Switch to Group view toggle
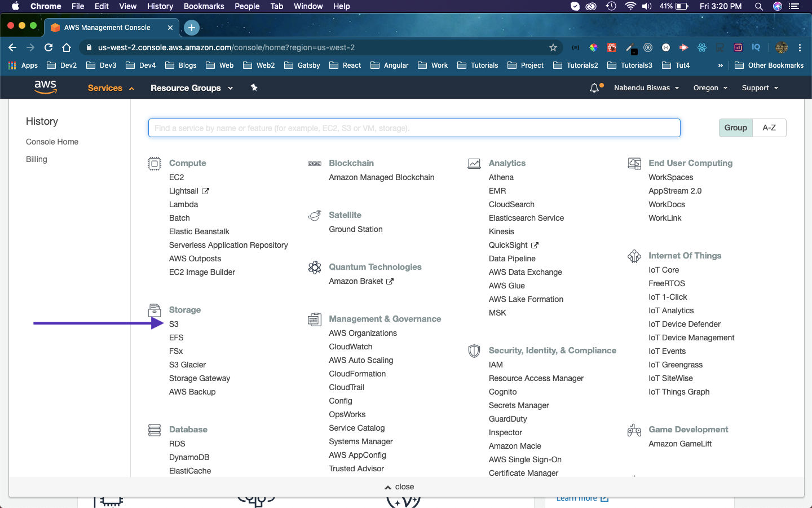Viewport: 812px width, 508px height. [x=736, y=128]
